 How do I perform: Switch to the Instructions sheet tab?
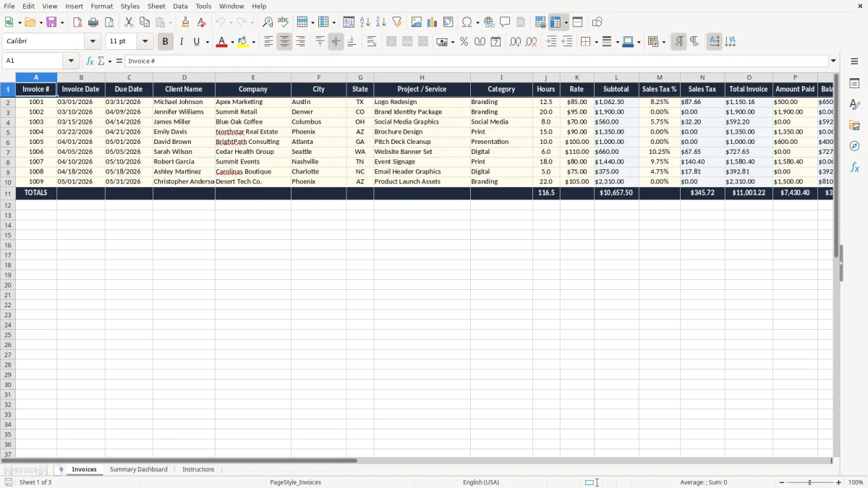point(198,469)
